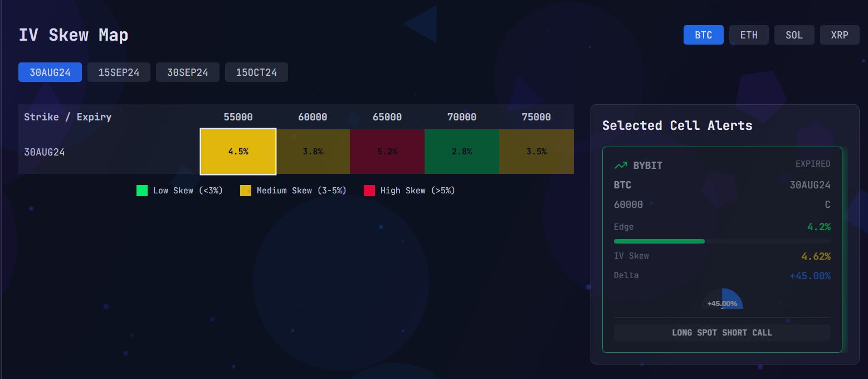Click the yellow Medium Skew legend swatch
Viewport: 868px width, 379px height.
246,191
